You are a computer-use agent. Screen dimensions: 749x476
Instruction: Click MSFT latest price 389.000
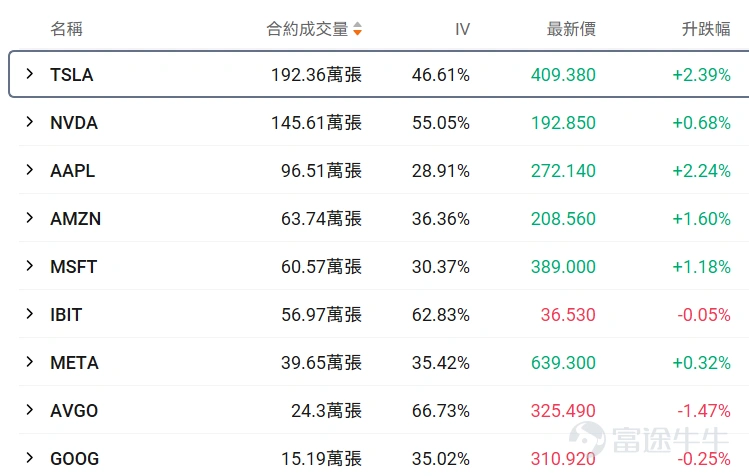563,267
